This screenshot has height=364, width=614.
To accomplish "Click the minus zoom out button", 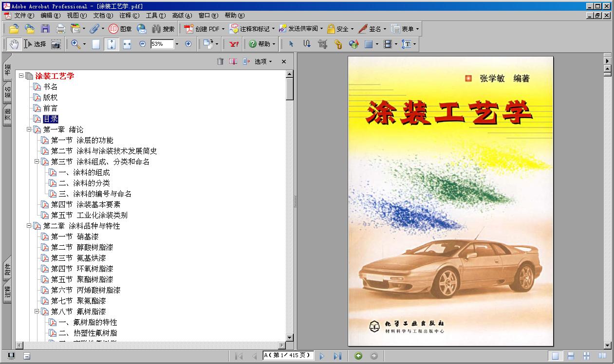I will click(143, 44).
